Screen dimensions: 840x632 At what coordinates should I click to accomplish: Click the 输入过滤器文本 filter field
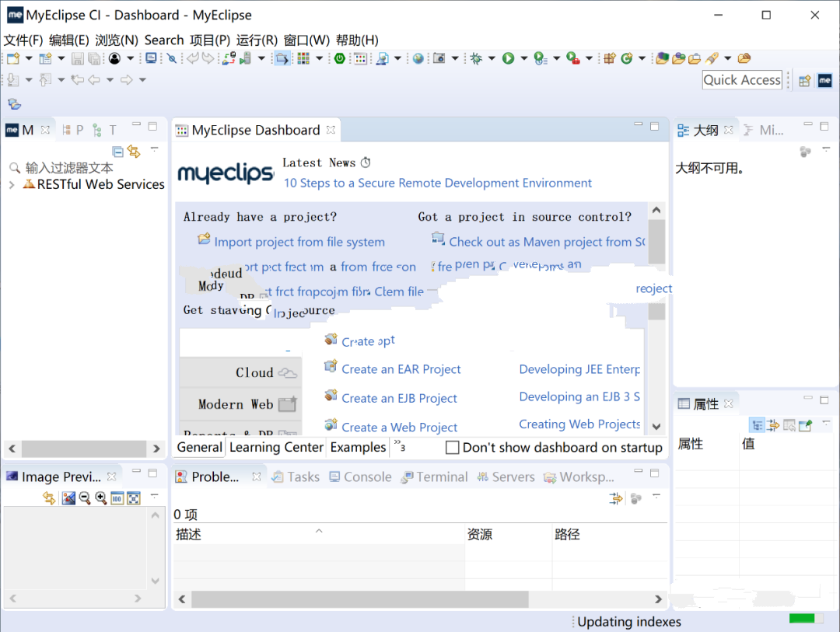(86, 168)
